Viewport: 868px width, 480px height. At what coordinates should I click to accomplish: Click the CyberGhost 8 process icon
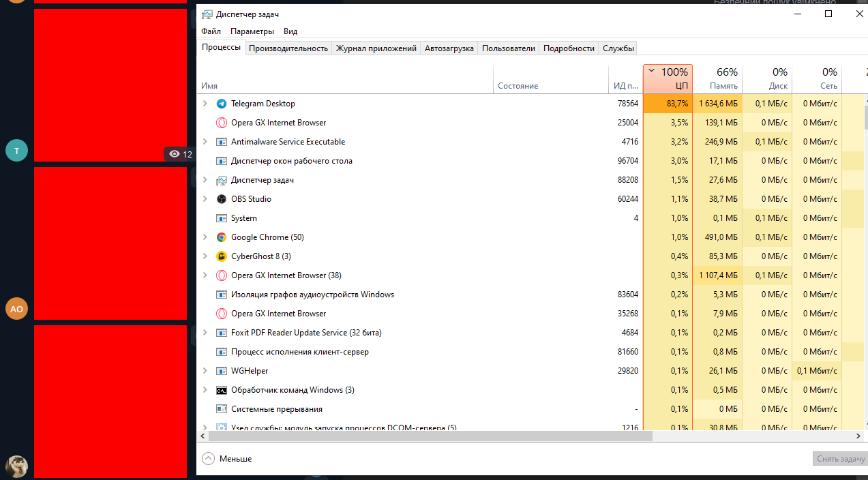click(221, 256)
